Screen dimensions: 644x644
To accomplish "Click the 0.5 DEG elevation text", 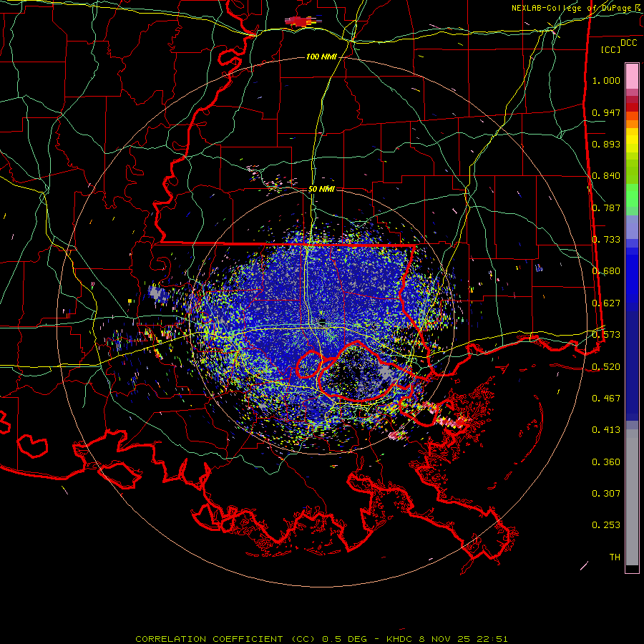I will [x=344, y=639].
